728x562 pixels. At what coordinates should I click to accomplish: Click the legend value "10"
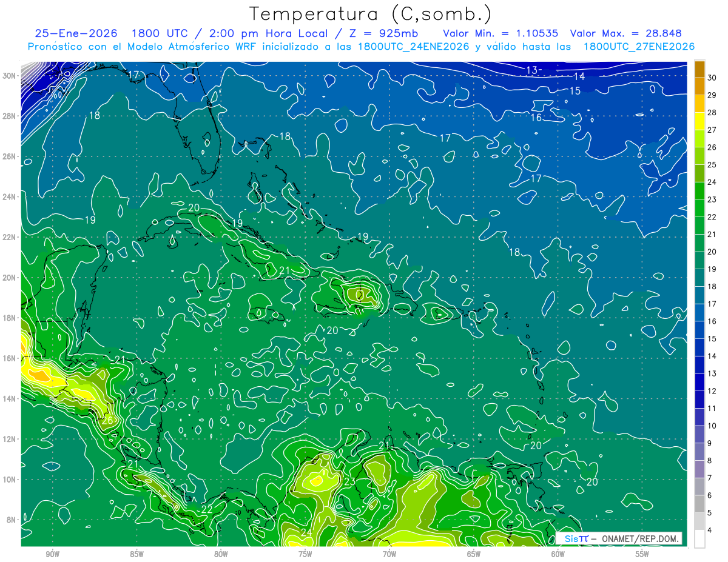pos(713,426)
